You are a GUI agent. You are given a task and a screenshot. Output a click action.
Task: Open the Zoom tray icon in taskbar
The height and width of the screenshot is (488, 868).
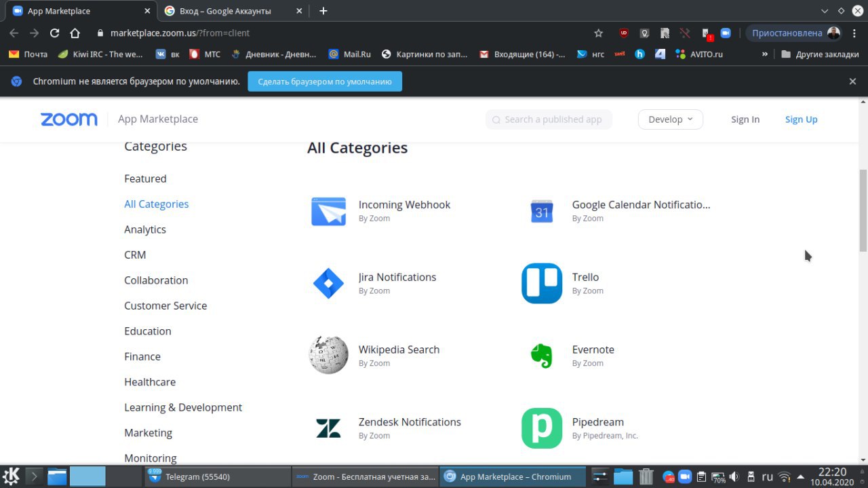pos(684,476)
